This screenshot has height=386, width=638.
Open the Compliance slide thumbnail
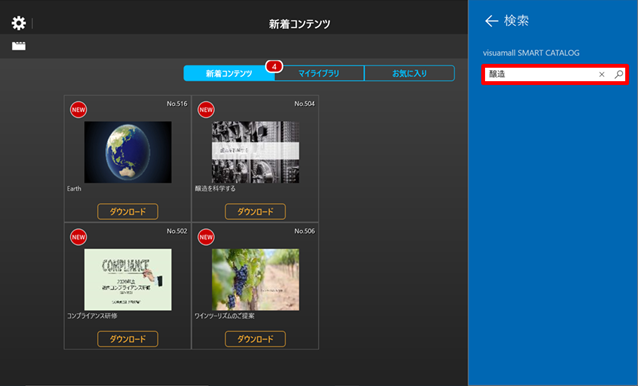(x=128, y=280)
